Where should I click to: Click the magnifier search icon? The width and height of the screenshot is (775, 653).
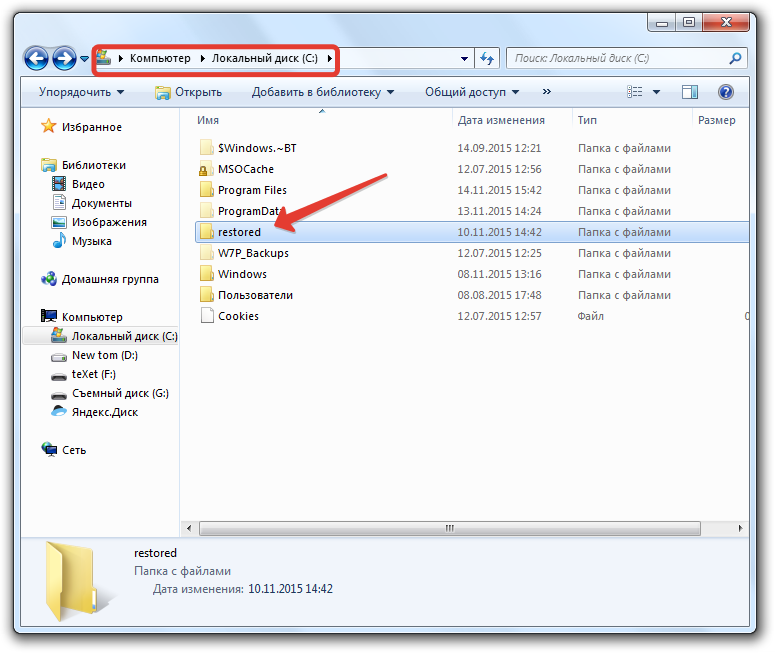click(735, 58)
